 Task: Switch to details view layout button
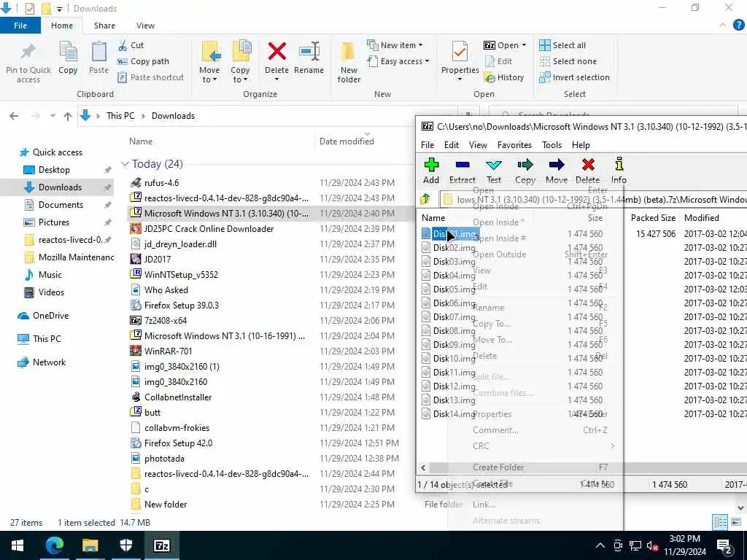point(720,522)
